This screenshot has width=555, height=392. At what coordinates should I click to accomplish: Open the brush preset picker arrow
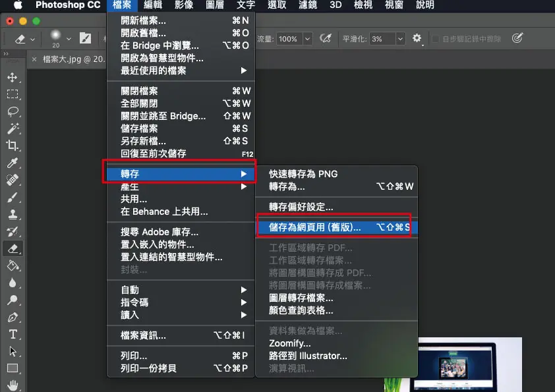coord(69,39)
